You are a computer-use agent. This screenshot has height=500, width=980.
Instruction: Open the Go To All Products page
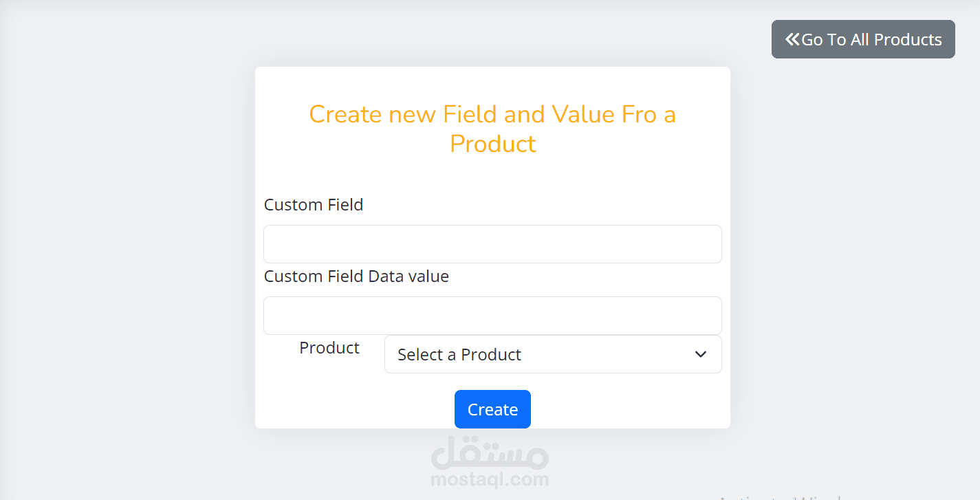pos(863,39)
